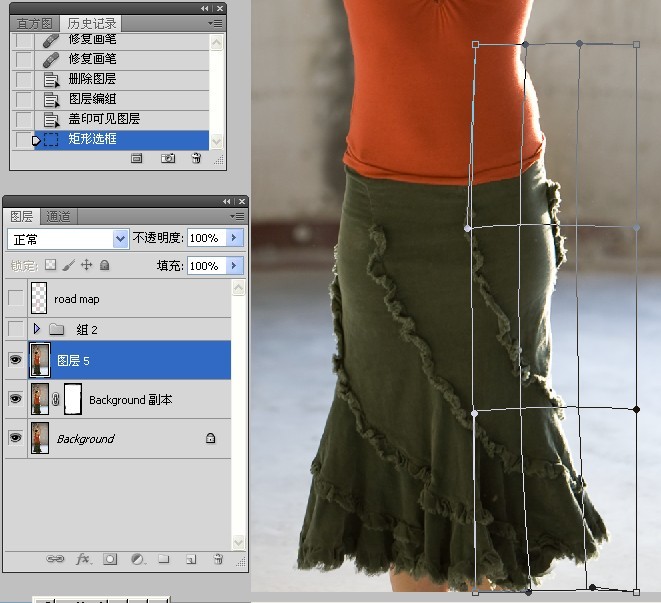This screenshot has width=661, height=603.
Task: Click Layers panel delete trash icon
Action: (218, 559)
